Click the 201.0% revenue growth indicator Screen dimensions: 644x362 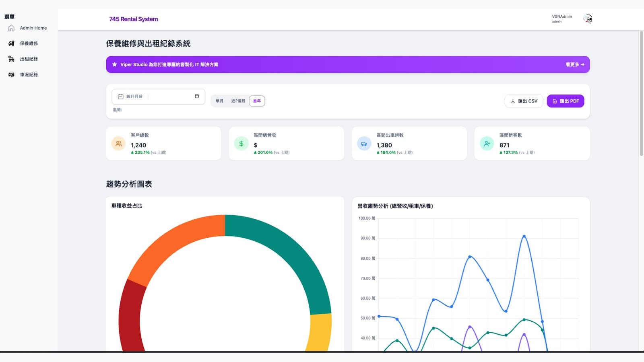point(263,152)
